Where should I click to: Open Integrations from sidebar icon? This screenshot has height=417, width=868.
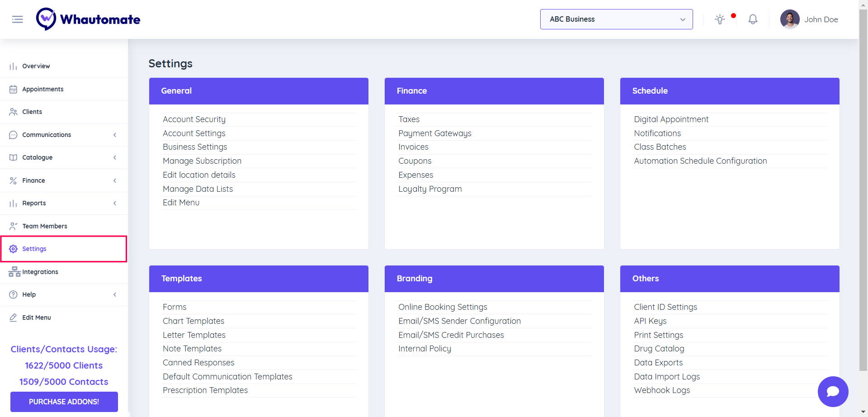[14, 272]
